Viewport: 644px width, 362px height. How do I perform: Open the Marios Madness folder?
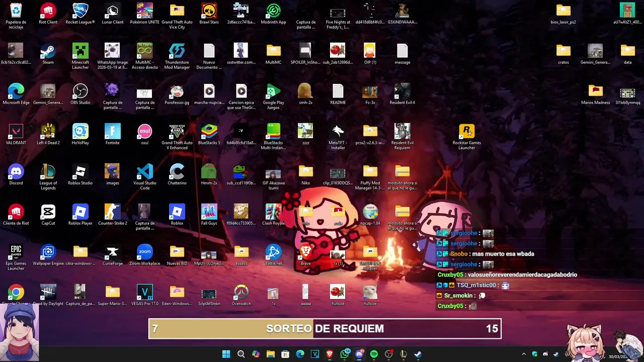point(595,95)
